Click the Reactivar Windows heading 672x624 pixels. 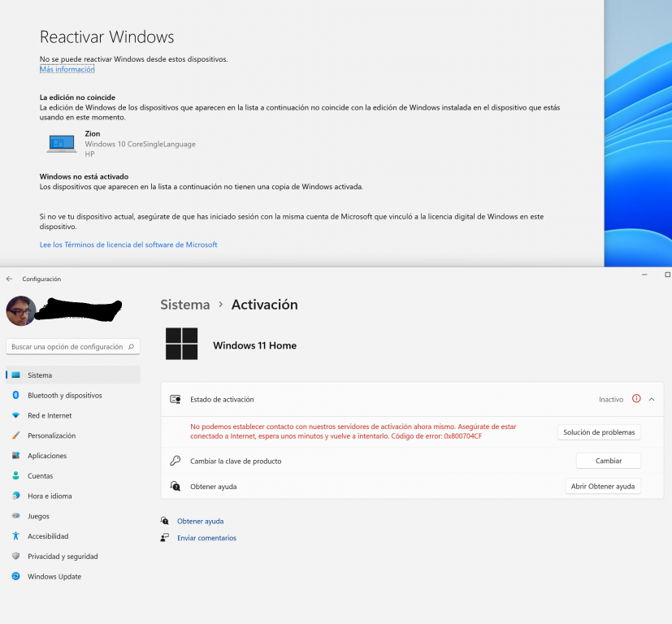[x=106, y=37]
